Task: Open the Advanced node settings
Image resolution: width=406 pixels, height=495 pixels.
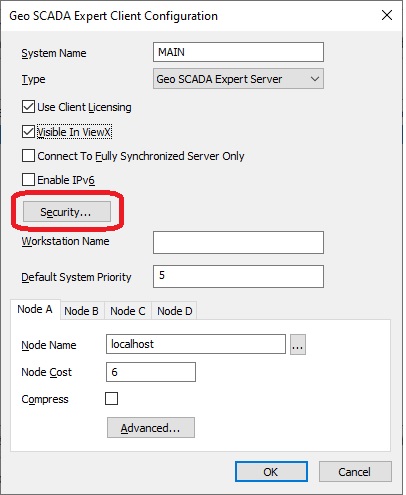Action: coord(151,428)
